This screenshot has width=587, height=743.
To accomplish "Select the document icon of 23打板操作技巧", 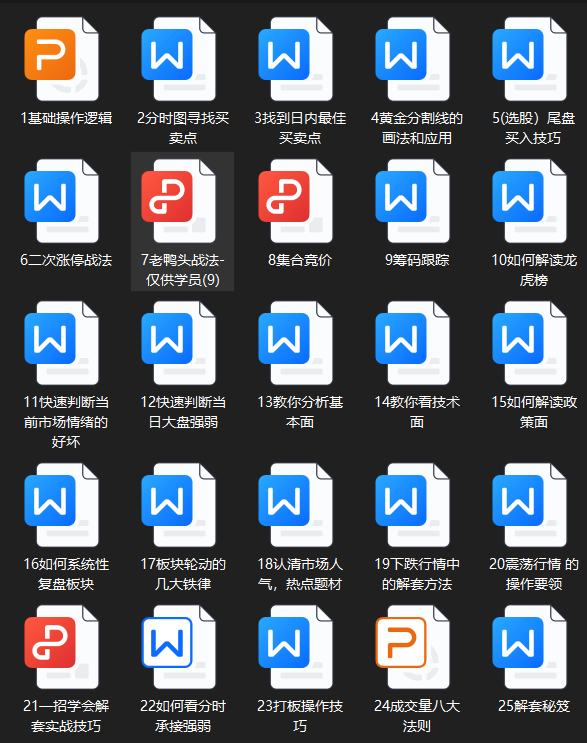I will pos(296,647).
